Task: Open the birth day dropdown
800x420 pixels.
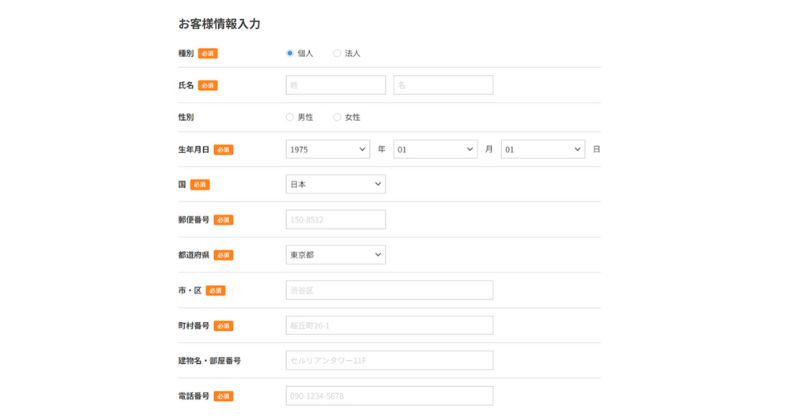Action: coord(543,149)
